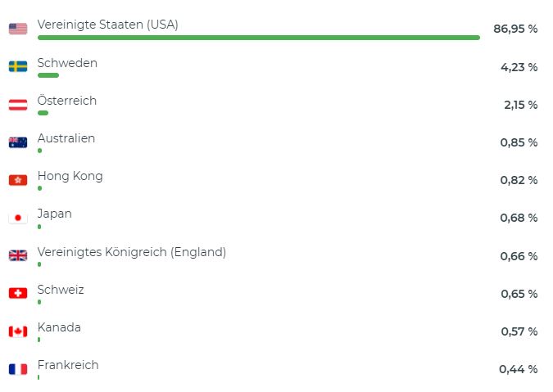This screenshot has width=553, height=392.
Task: Click the Japan flag icon
Action: click(18, 218)
